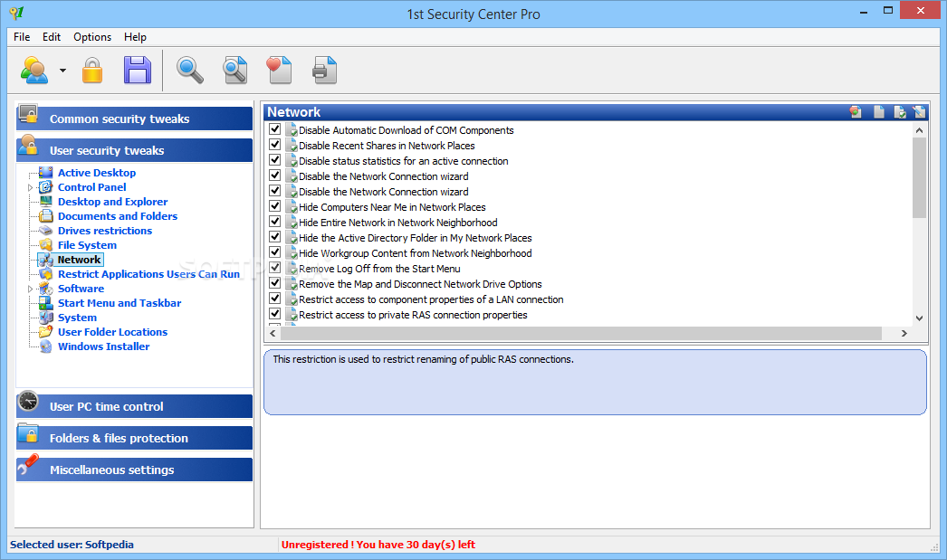Uncheck Disable Automatic Download of COM Components

pos(275,129)
